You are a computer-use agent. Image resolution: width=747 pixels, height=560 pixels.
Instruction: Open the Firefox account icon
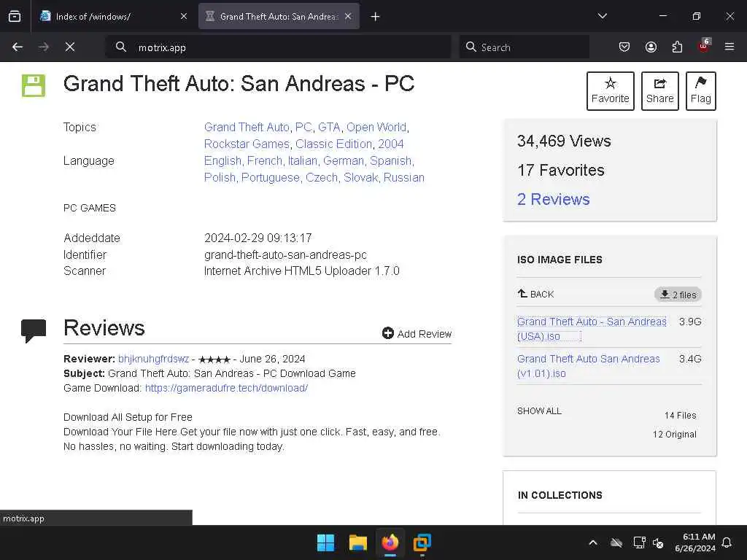pos(651,47)
